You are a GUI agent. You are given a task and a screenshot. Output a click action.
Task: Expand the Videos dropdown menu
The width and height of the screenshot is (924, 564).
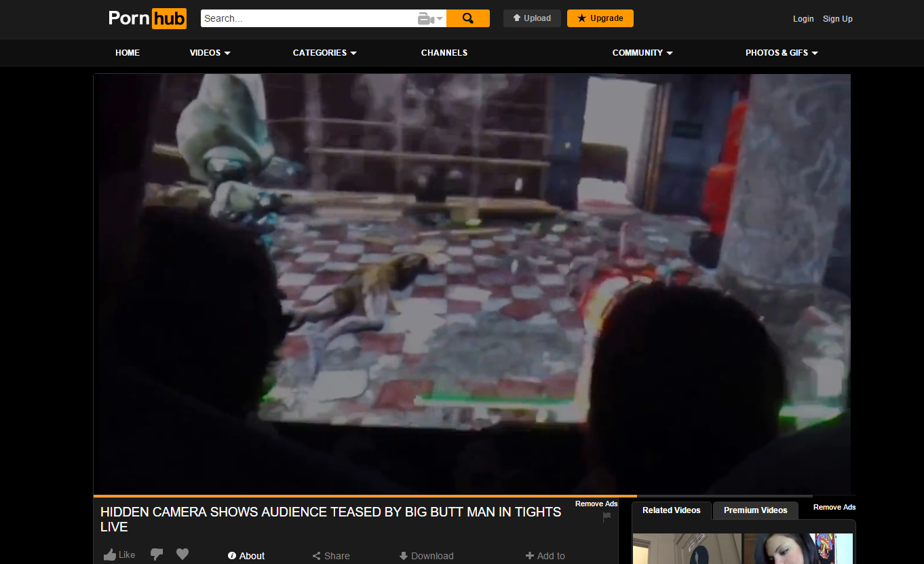coord(210,53)
